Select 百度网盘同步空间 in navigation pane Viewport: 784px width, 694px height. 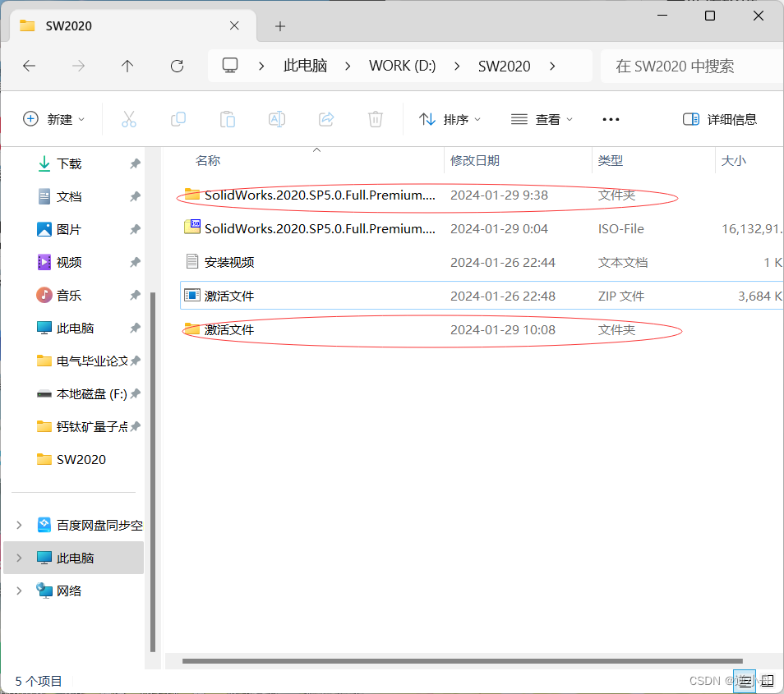90,525
